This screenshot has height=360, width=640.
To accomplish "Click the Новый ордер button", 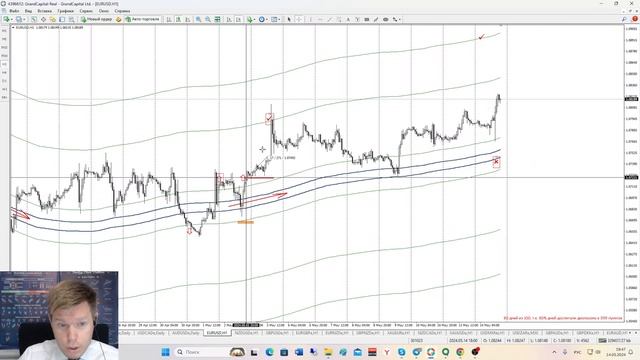I will (x=97, y=19).
